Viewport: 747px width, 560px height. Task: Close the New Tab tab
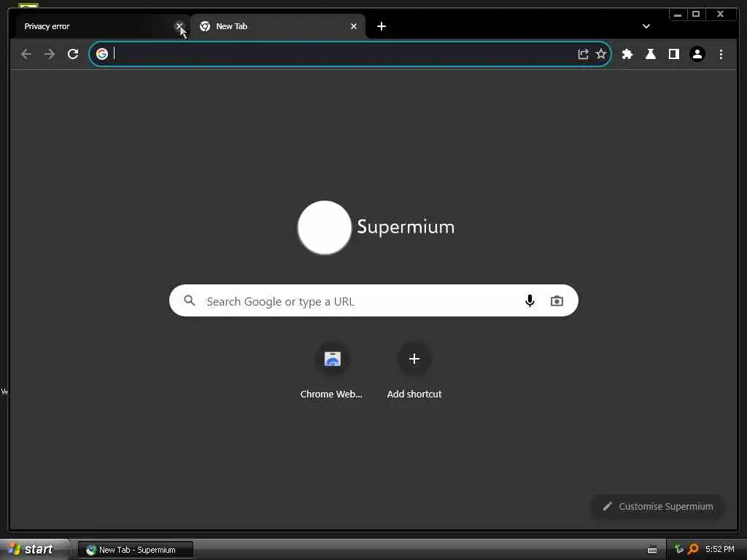coord(354,26)
